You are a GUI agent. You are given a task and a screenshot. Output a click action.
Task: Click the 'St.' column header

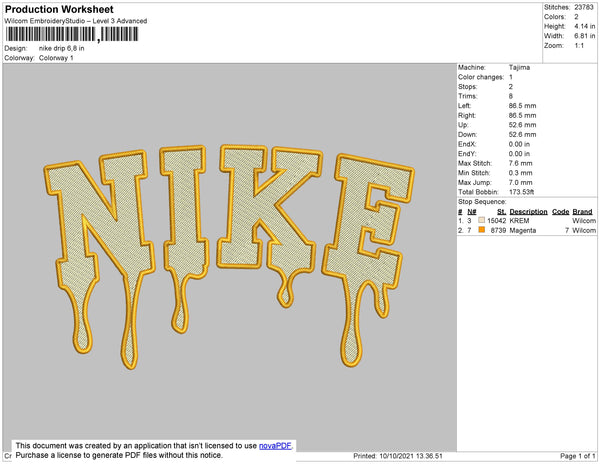point(501,212)
